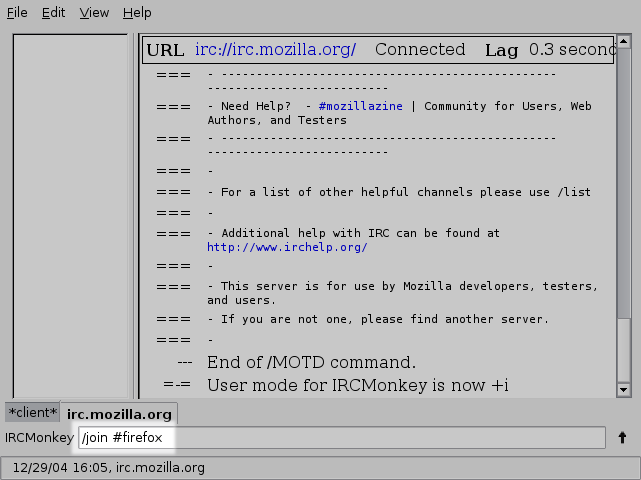Screen dimensions: 641x480
Task: Click the input box containing /join #firefox
Action: pyautogui.click(x=342, y=437)
